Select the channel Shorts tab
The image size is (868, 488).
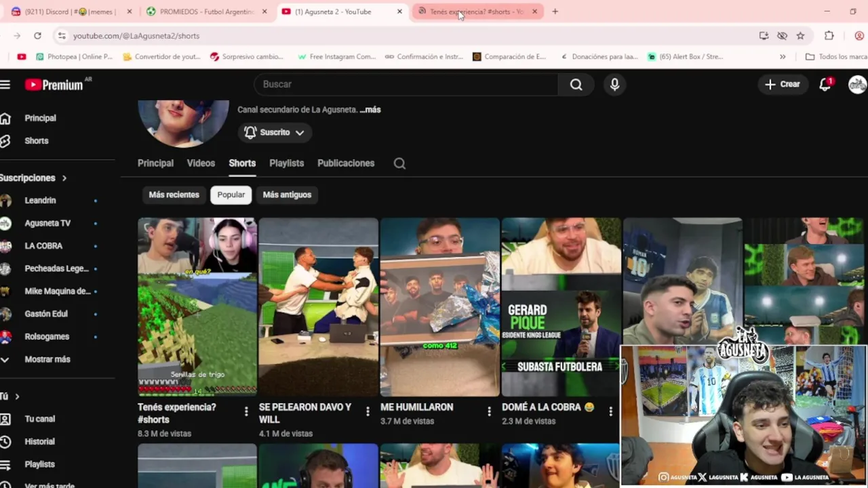242,163
